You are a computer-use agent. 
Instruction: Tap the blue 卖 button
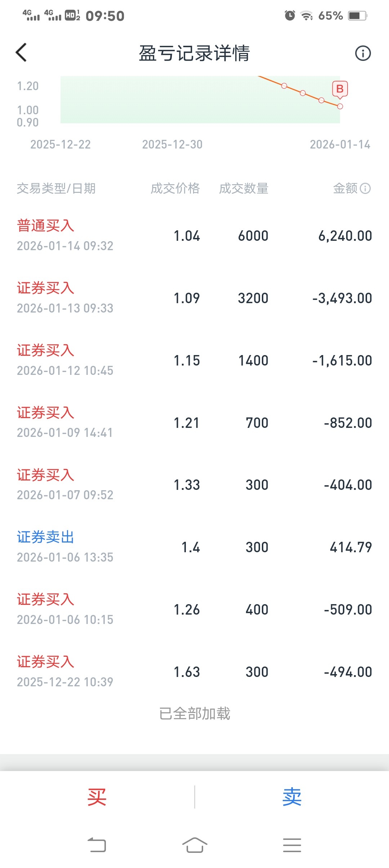(292, 797)
